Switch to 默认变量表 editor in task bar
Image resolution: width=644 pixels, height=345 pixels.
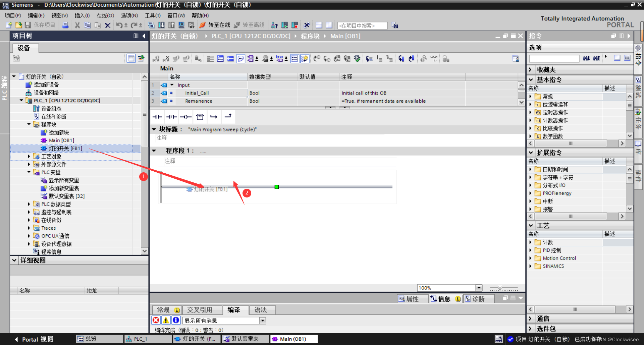coord(245,339)
